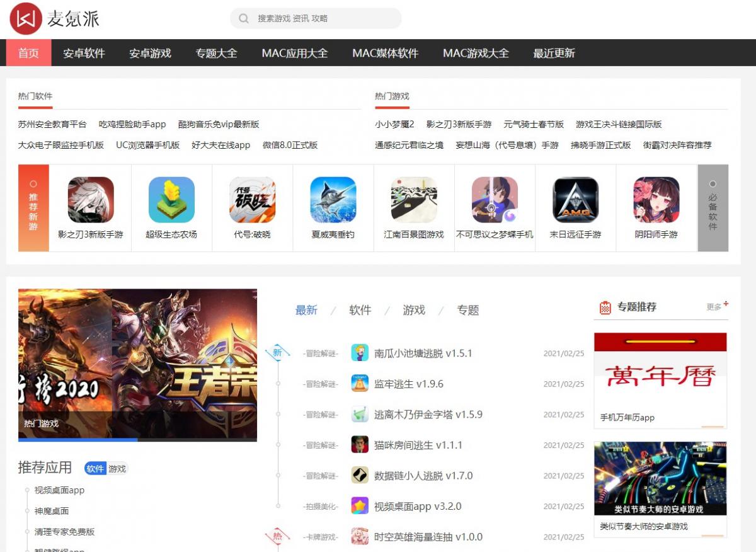Open the 影之刃3新版手游 game icon
The image size is (756, 552).
(x=91, y=200)
